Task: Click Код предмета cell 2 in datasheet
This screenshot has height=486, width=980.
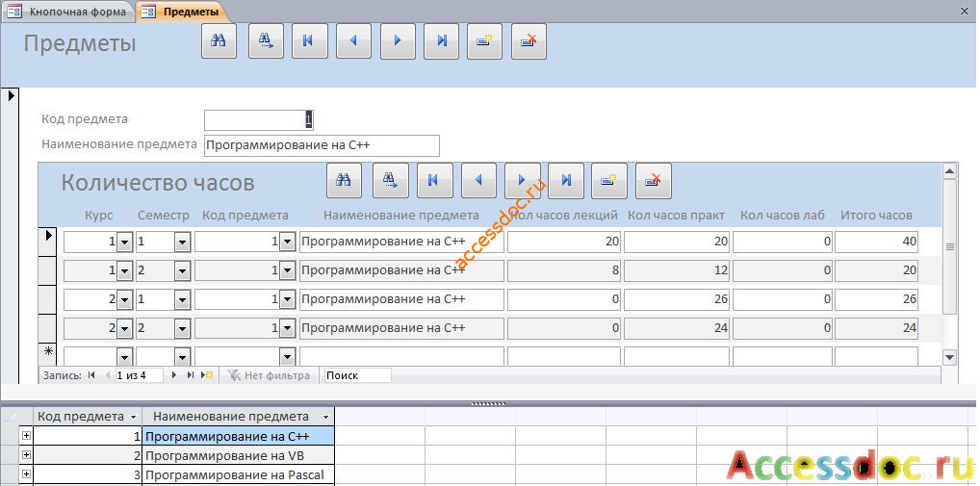Action: (88, 455)
